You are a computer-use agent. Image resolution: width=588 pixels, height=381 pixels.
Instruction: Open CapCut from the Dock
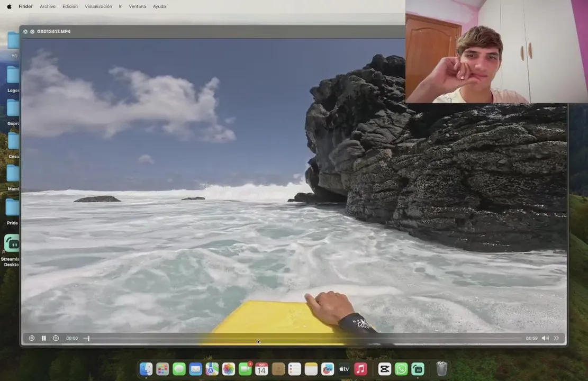coord(384,369)
